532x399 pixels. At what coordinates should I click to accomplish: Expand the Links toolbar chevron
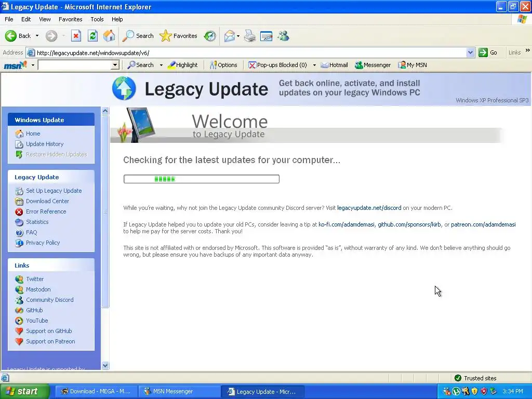(528, 50)
